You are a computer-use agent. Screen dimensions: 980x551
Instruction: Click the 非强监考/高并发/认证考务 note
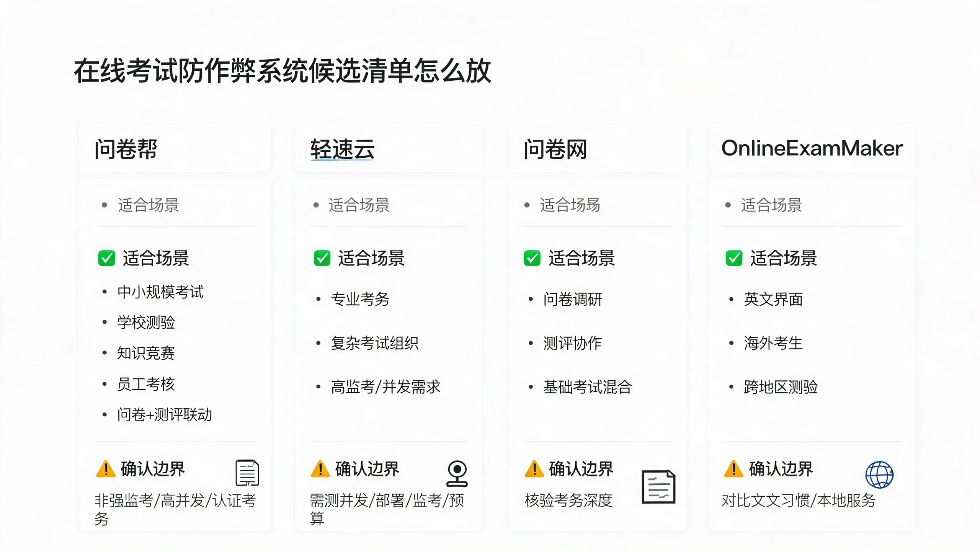tap(175, 509)
